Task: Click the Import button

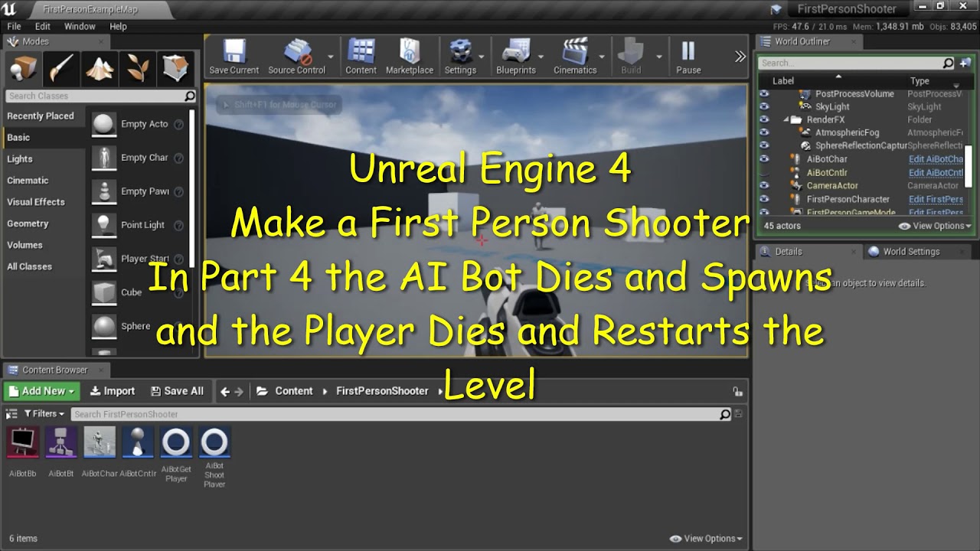Action: [112, 391]
